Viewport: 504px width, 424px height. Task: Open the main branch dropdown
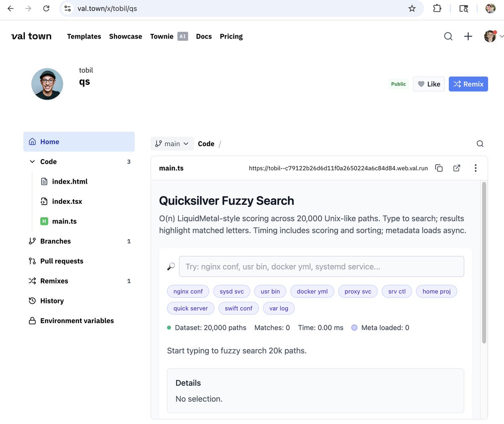(x=172, y=144)
